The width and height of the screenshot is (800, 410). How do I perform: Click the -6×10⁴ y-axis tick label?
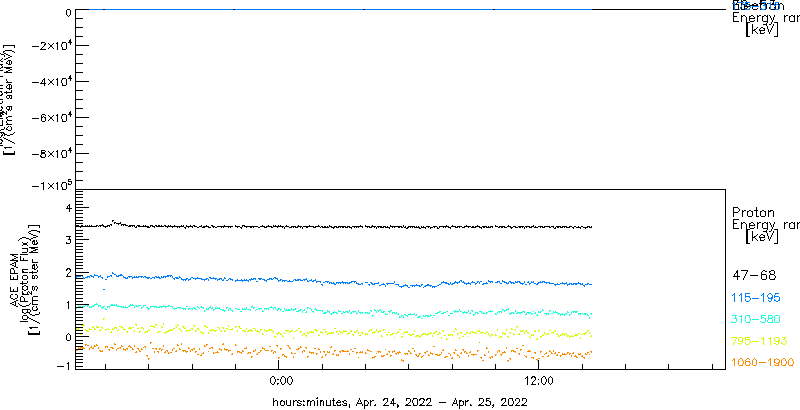pyautogui.click(x=54, y=118)
